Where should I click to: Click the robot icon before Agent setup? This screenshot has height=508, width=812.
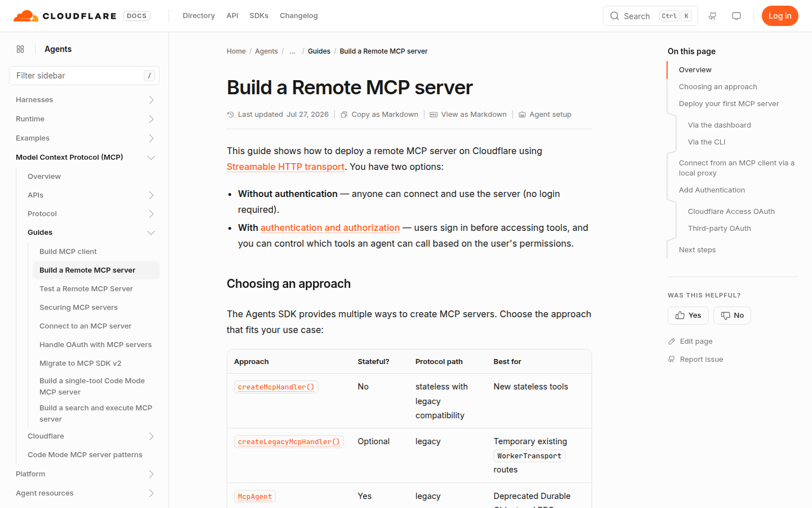[522, 115]
